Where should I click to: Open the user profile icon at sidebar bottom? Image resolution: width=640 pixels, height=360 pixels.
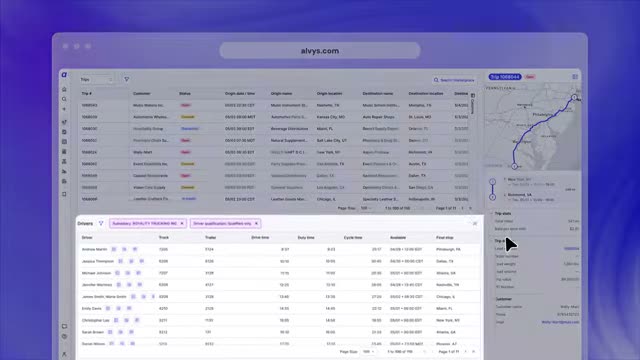pyautogui.click(x=64, y=354)
